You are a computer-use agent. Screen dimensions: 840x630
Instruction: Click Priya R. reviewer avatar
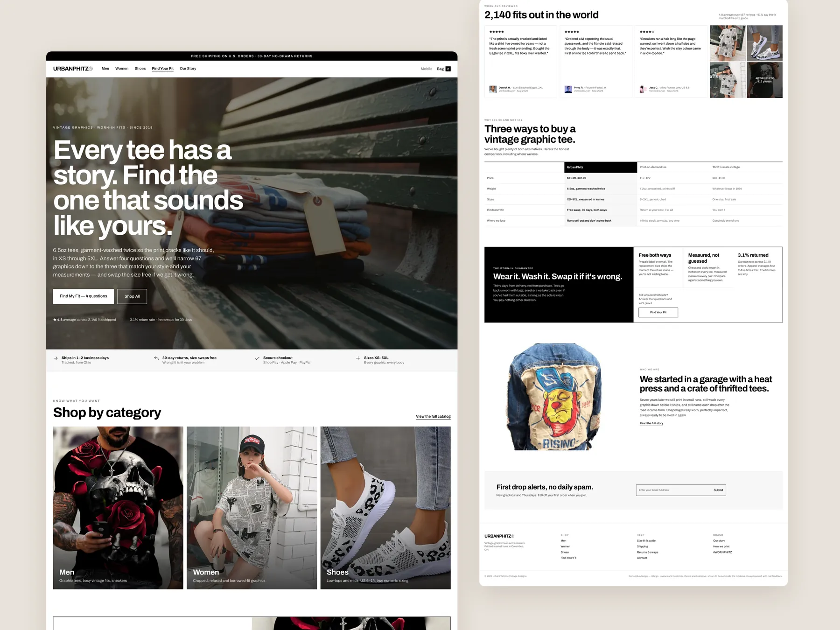[568, 89]
